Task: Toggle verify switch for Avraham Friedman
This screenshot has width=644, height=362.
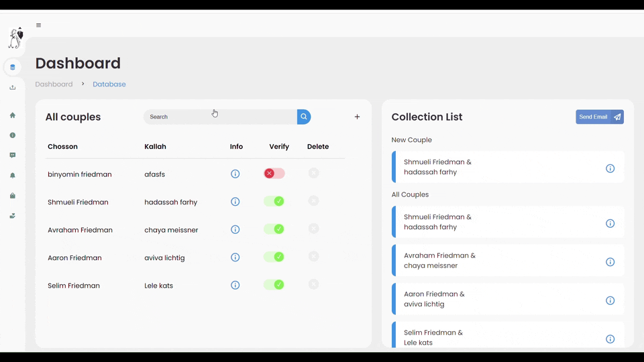Action: point(274,229)
